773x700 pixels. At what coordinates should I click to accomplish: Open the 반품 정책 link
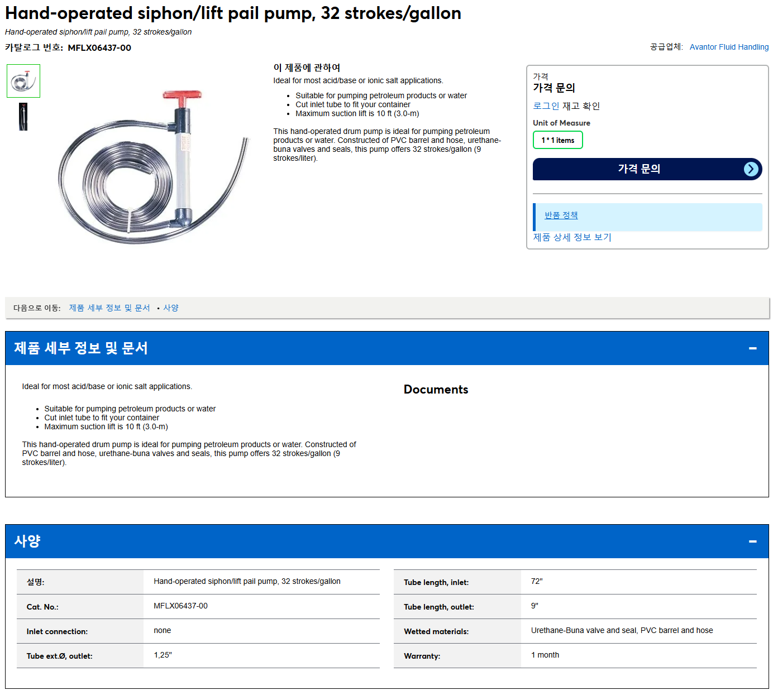561,215
